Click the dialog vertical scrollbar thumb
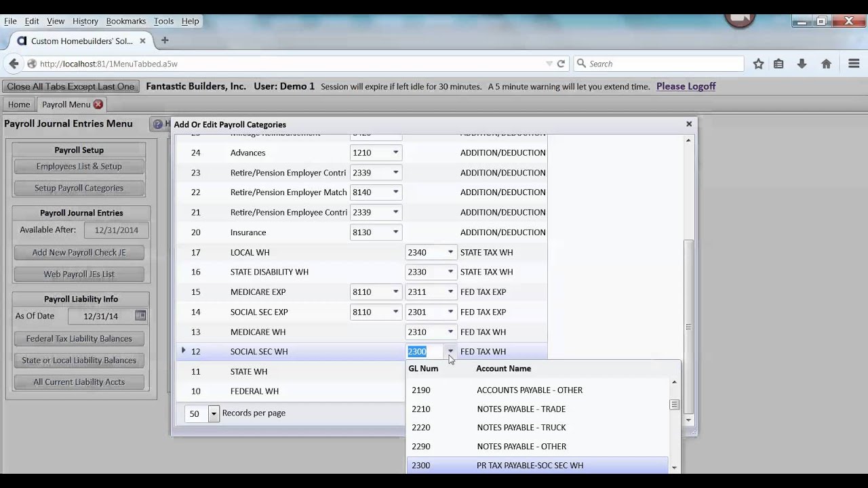The width and height of the screenshot is (868, 488). click(x=689, y=325)
